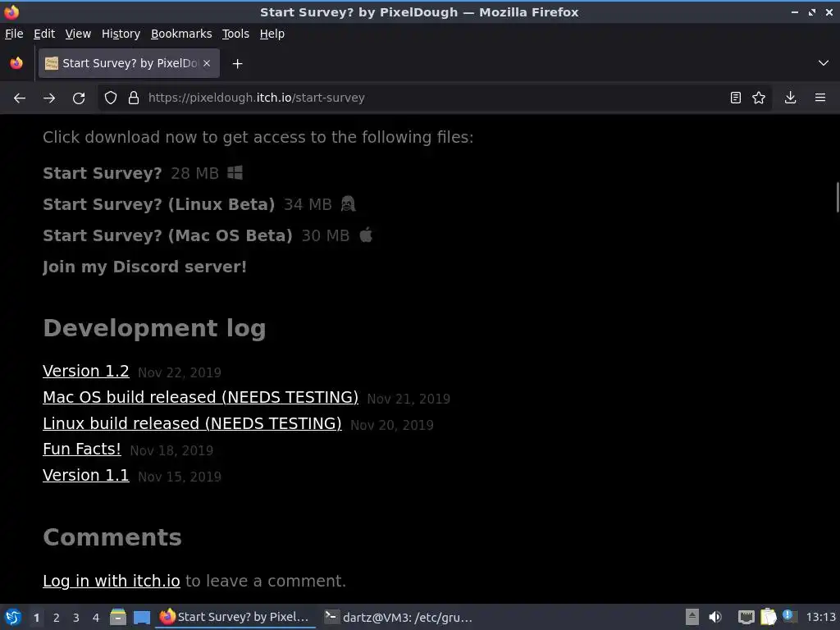Screen dimensions: 840x630
Task: Click Start Survey? Windows file name
Action: click(x=103, y=174)
